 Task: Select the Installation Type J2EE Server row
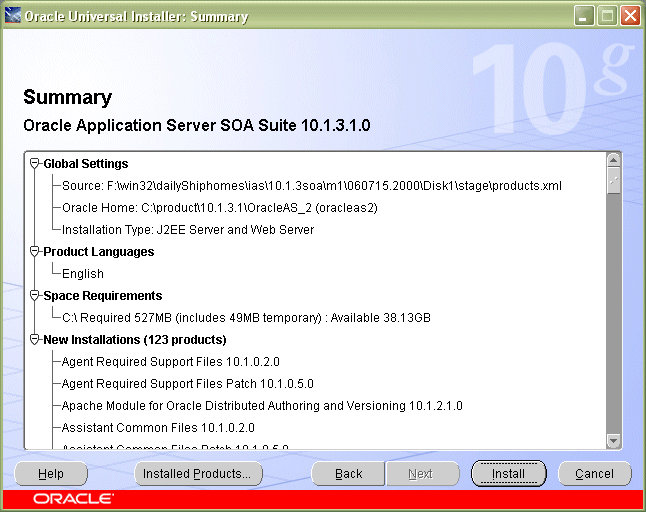point(188,229)
